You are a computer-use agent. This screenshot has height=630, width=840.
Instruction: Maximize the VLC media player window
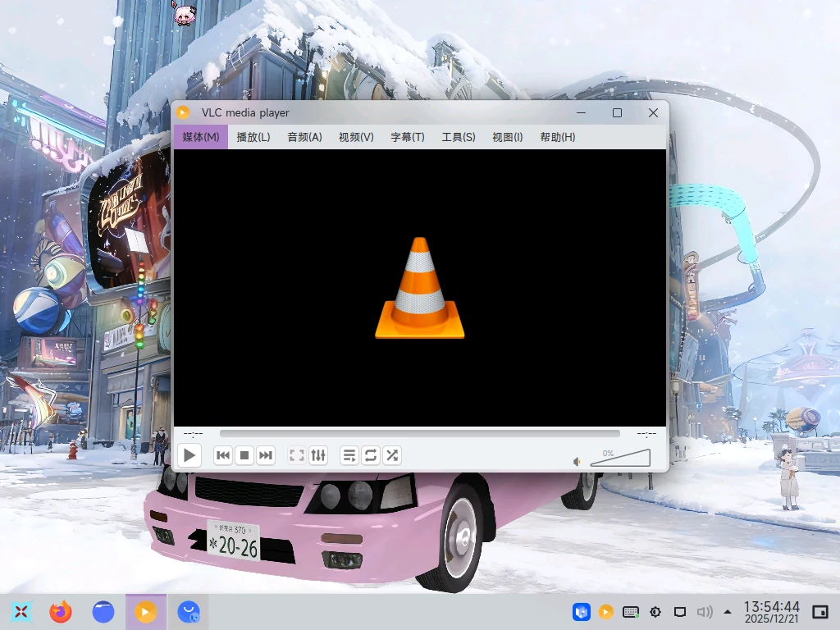click(617, 112)
